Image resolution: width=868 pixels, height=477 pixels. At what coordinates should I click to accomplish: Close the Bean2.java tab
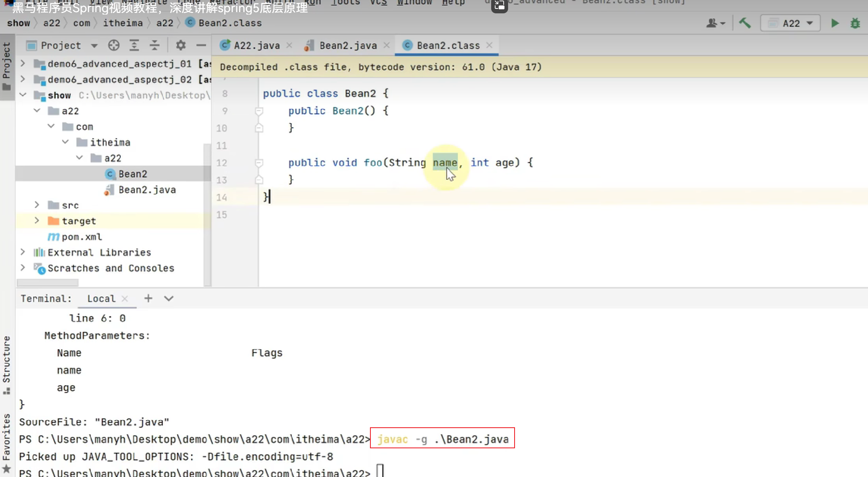(387, 45)
